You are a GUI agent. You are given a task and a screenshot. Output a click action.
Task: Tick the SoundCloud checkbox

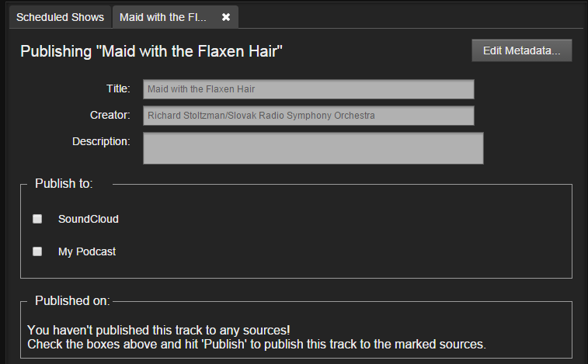(x=37, y=219)
